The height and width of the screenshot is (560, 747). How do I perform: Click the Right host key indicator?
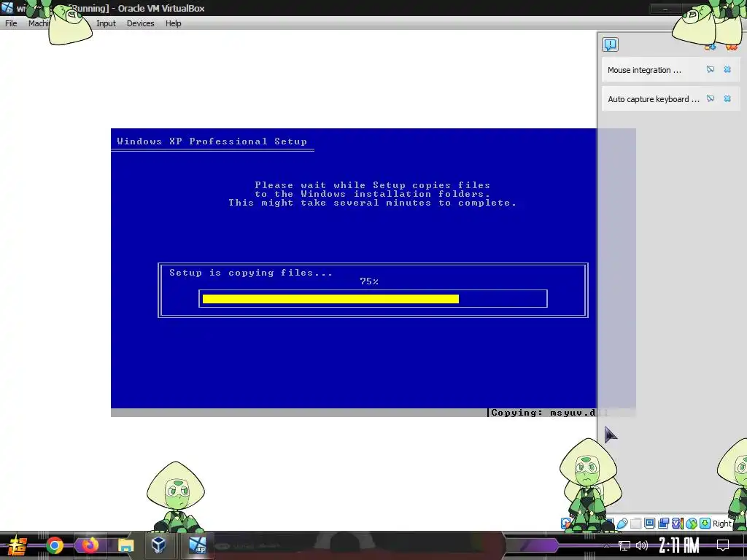pyautogui.click(x=721, y=524)
